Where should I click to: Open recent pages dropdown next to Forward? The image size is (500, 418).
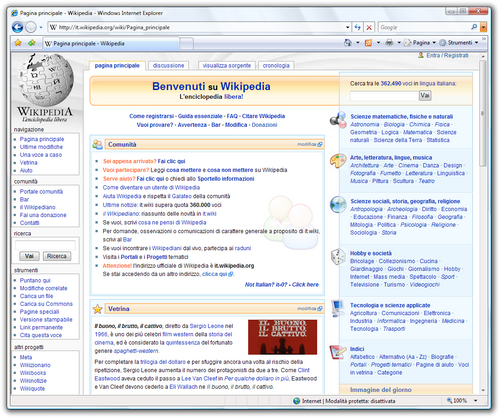click(41, 27)
